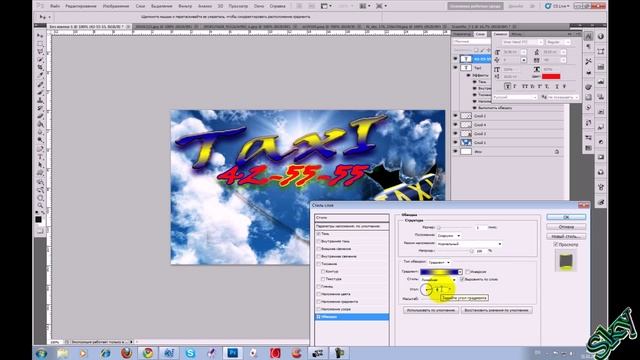Image resolution: width=640 pixels, height=360 pixels.
Task: Select the Brush tool
Action: (40, 93)
